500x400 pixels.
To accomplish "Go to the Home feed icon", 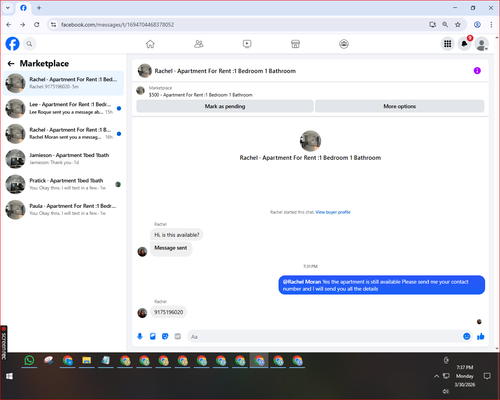I will click(x=150, y=44).
